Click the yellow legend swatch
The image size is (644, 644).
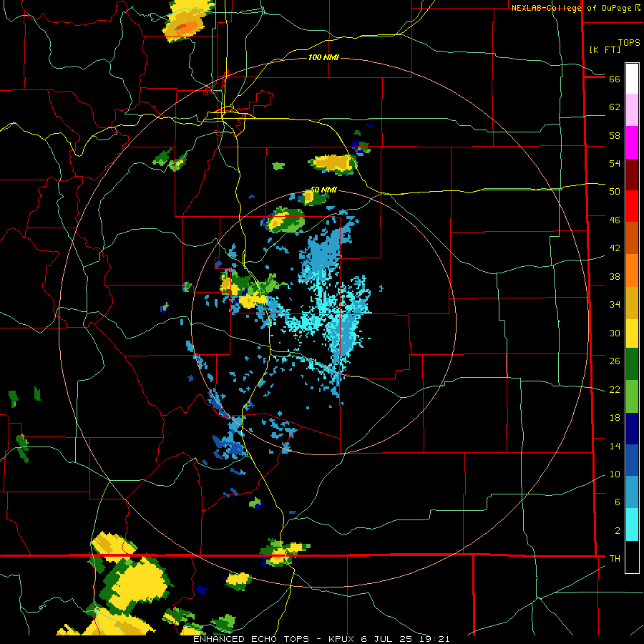632,333
